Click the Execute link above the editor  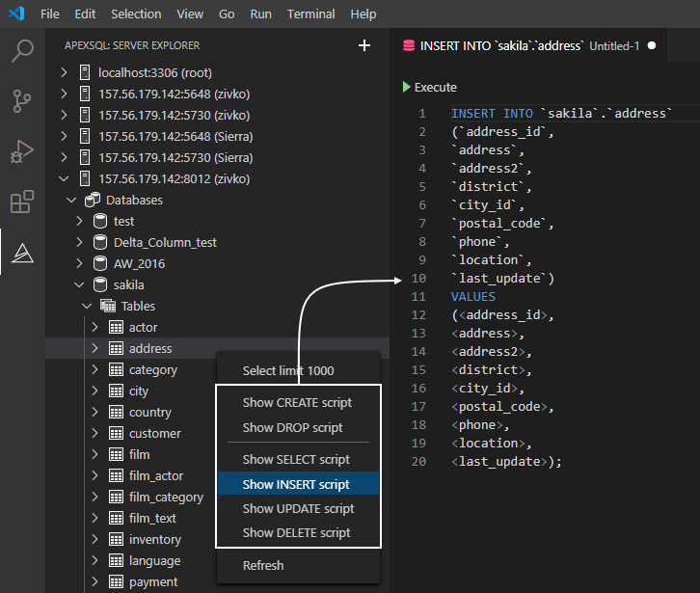coord(435,88)
